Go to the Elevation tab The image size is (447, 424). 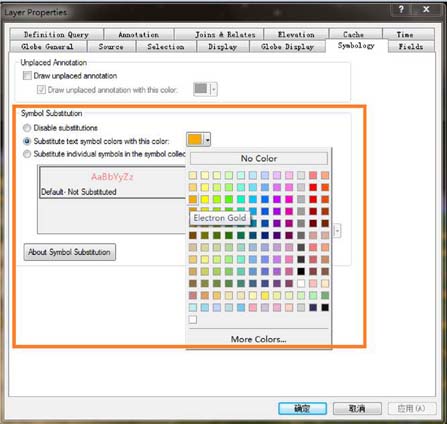296,35
